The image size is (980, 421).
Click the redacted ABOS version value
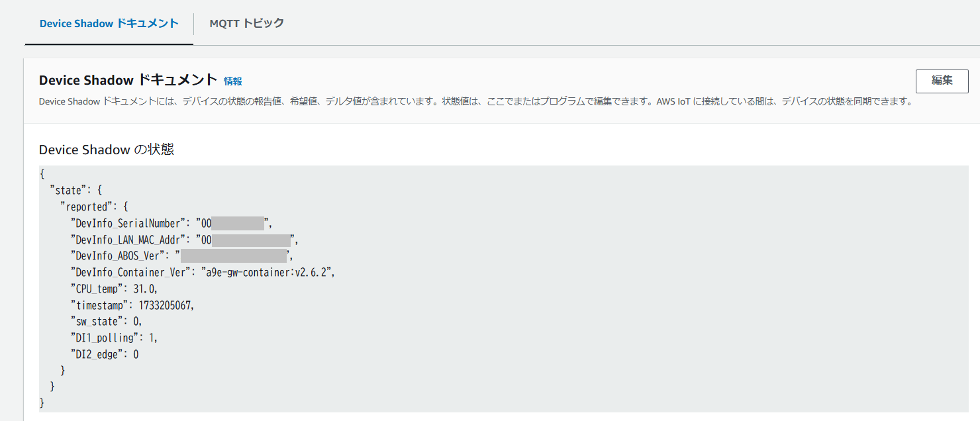[x=234, y=256]
